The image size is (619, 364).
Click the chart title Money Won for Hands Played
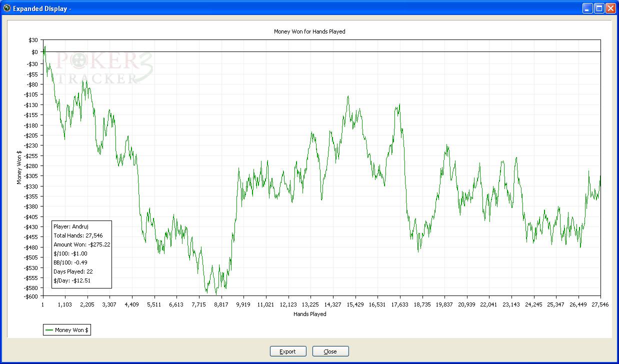(309, 31)
